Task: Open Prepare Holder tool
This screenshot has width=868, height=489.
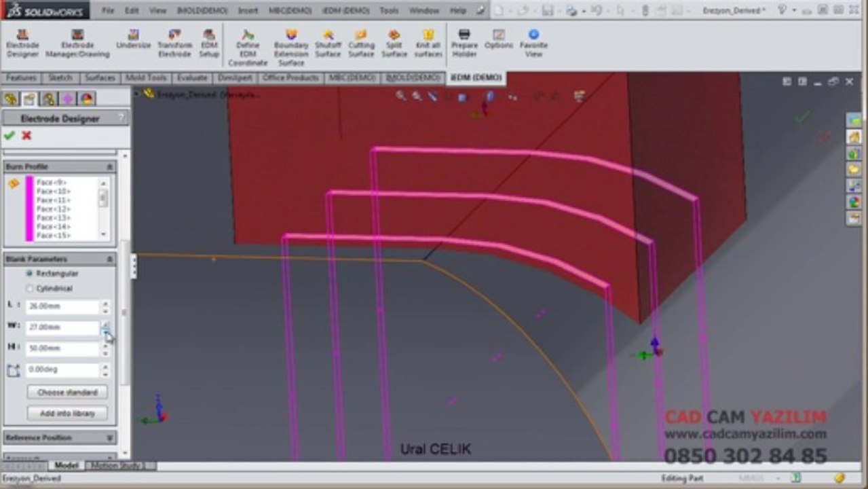Action: pos(464,44)
